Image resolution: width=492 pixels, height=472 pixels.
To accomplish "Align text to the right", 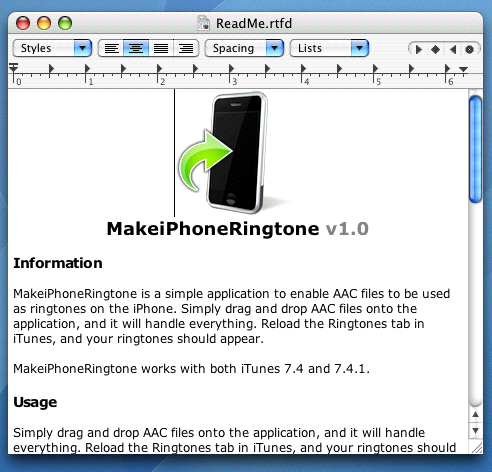I will tap(186, 49).
